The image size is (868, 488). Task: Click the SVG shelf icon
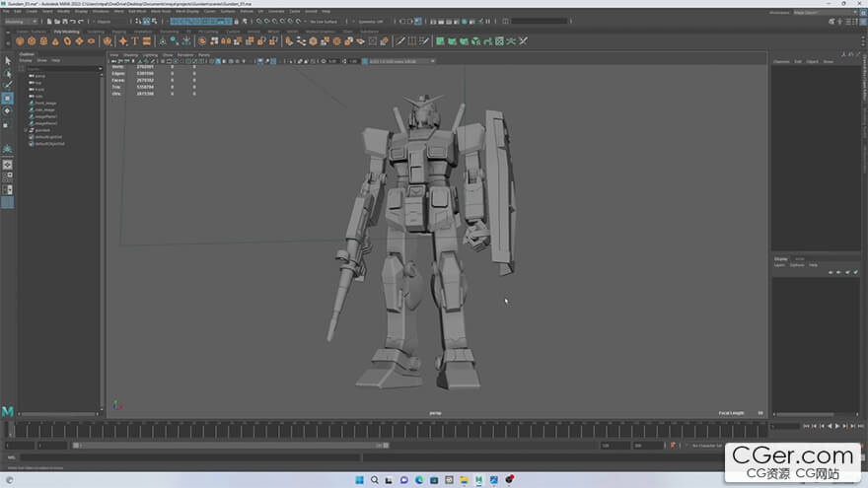147,41
